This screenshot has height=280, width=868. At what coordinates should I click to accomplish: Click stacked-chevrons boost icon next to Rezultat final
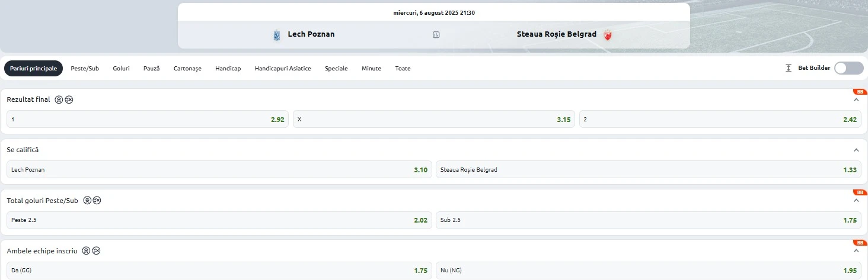(59, 100)
